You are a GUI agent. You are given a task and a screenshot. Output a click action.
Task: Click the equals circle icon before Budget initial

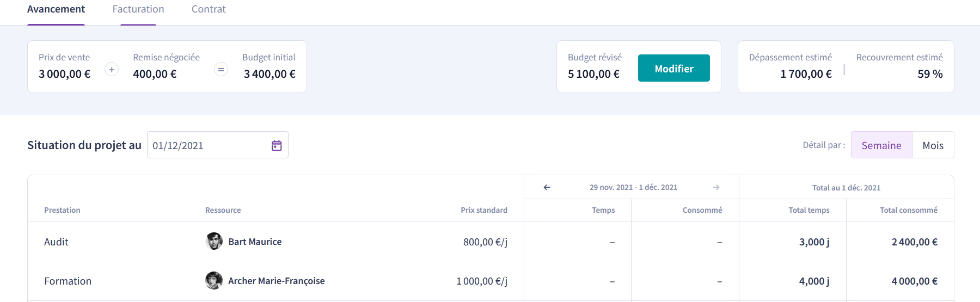coord(221,70)
